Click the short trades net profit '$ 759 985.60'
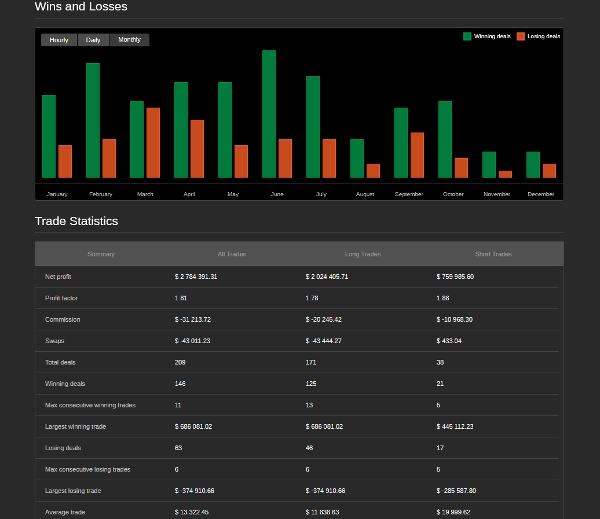 [455, 277]
